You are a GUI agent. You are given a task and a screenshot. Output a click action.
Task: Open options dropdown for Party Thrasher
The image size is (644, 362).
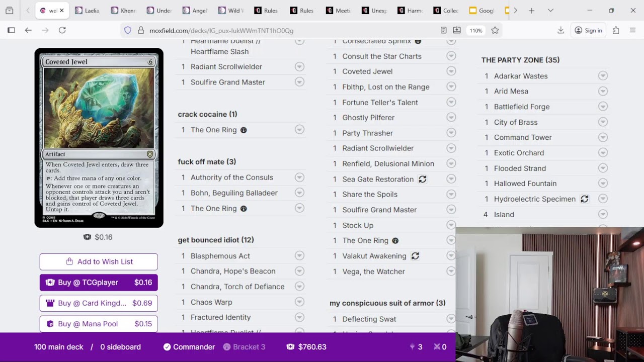[451, 133]
